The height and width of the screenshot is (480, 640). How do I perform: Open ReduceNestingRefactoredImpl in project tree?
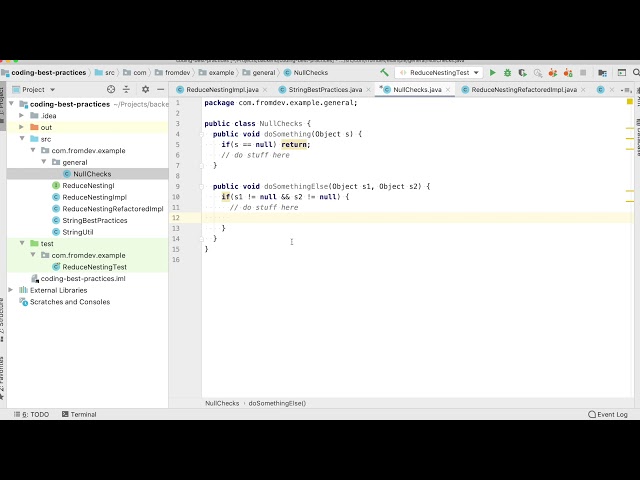pos(113,209)
